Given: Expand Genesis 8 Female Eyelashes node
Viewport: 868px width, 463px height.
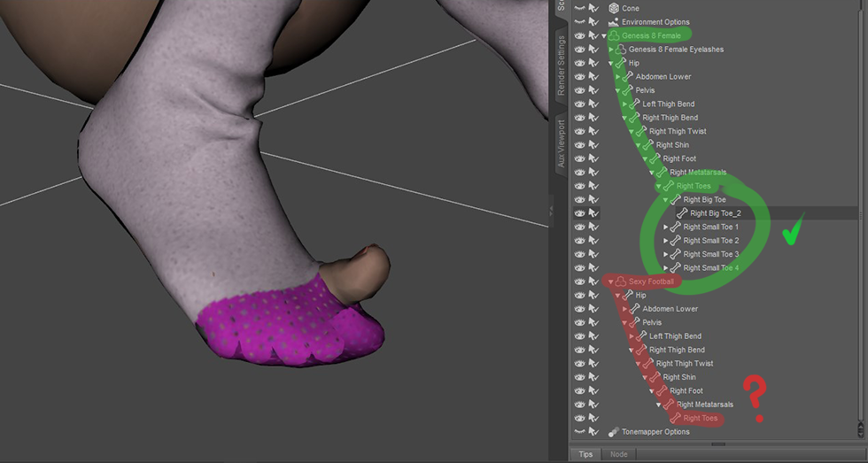Looking at the screenshot, I should coord(611,50).
